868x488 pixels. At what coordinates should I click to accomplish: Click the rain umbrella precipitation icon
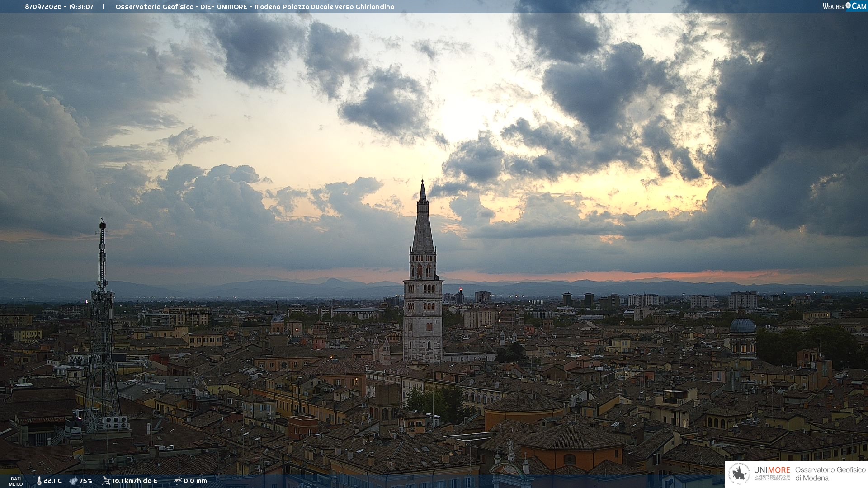click(x=178, y=481)
